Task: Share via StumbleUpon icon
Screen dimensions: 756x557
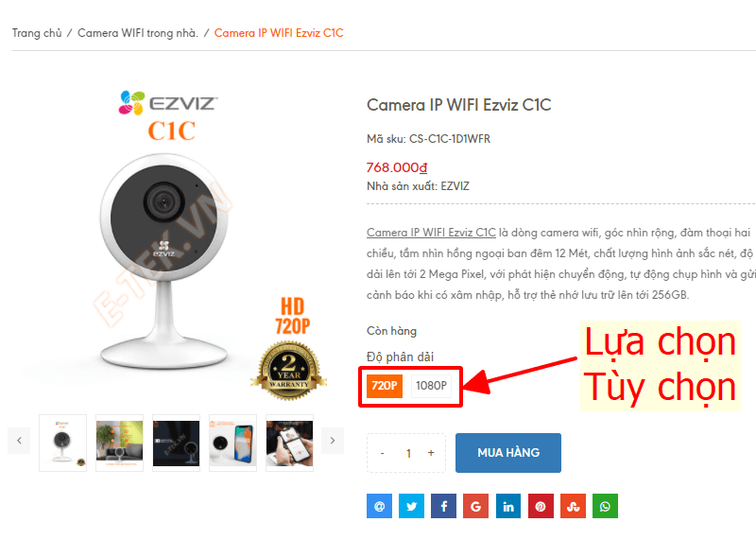Action: (573, 506)
